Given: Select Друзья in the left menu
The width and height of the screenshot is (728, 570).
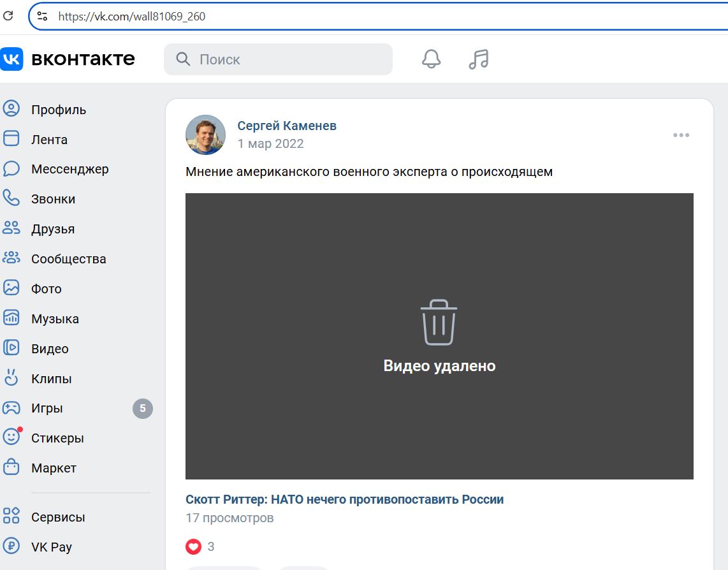Looking at the screenshot, I should 53,229.
